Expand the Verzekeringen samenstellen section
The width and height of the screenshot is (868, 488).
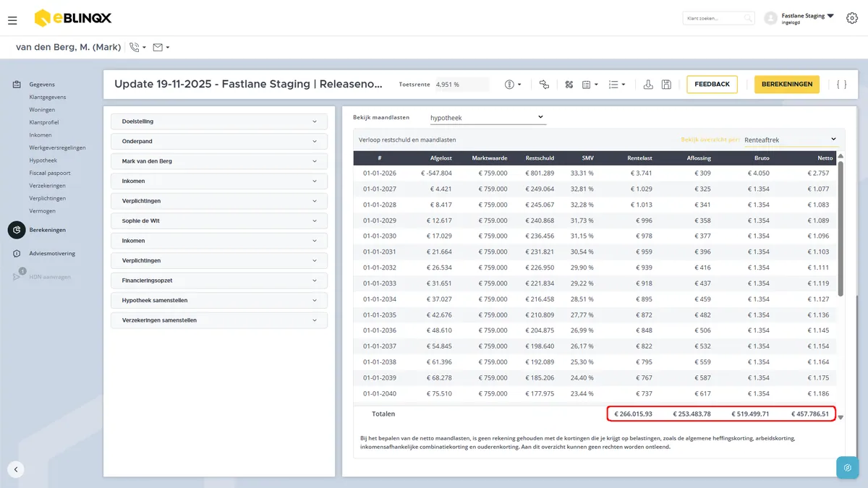219,320
